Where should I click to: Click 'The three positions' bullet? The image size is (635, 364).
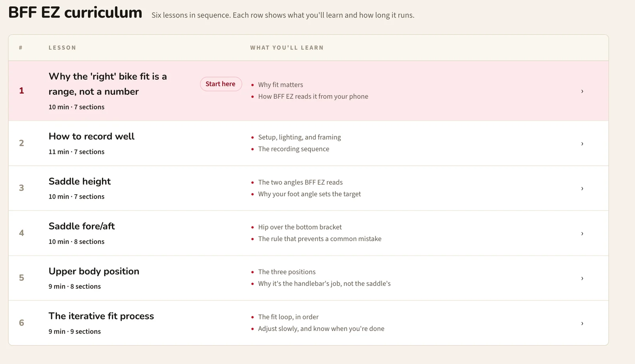tap(287, 272)
